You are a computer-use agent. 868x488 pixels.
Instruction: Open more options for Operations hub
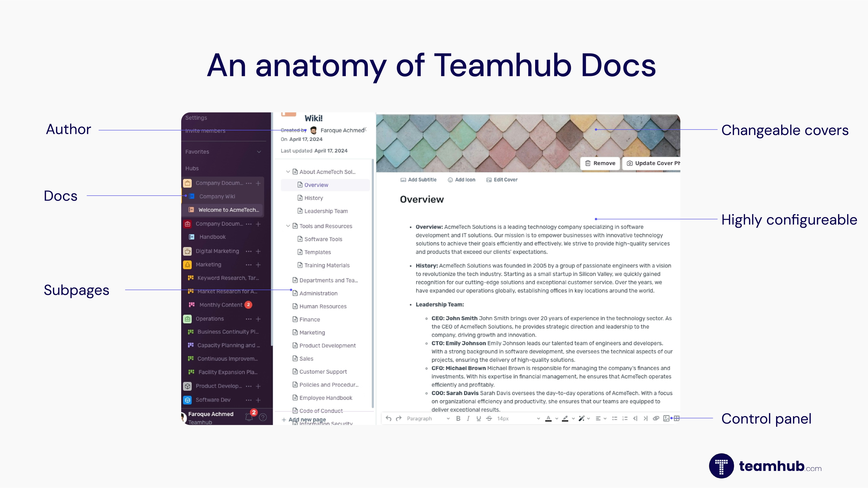[x=249, y=319]
